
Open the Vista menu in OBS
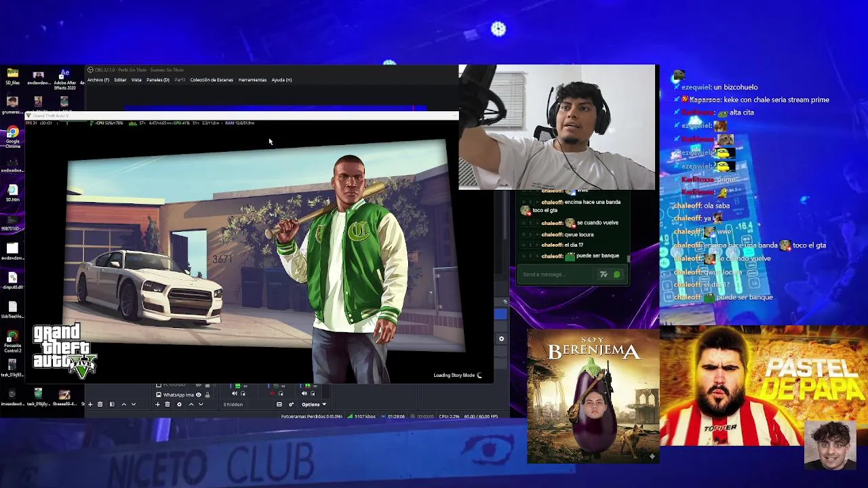click(136, 80)
